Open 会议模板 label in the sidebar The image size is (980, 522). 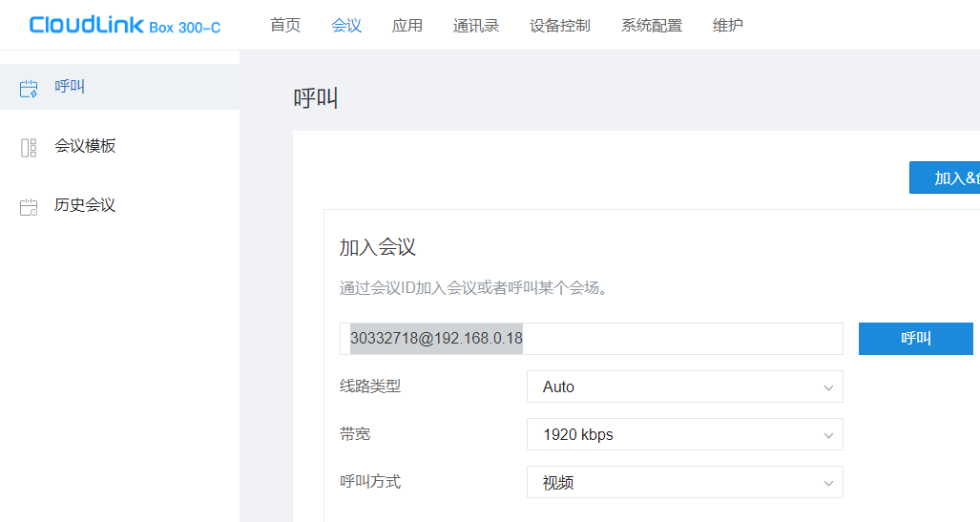coord(85,146)
